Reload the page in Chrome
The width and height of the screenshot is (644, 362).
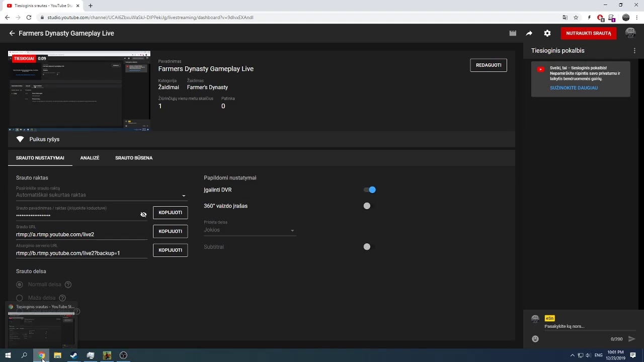(29, 18)
